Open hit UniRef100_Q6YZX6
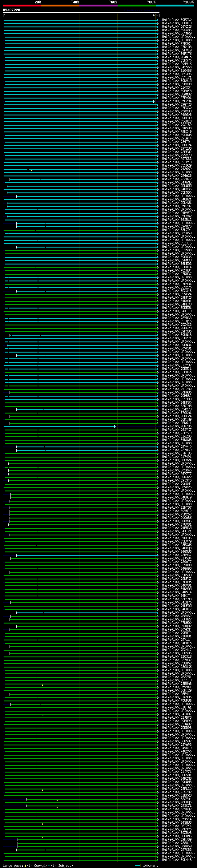The width and height of the screenshot is (197, 868). point(177,26)
